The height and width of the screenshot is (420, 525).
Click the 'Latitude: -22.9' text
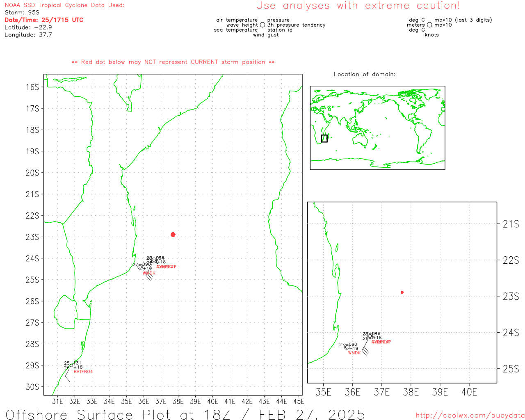pyautogui.click(x=28, y=27)
